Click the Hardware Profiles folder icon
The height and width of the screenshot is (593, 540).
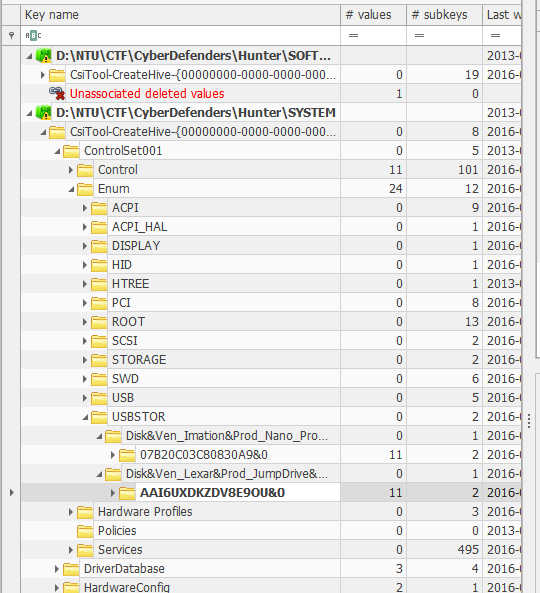[x=85, y=512]
